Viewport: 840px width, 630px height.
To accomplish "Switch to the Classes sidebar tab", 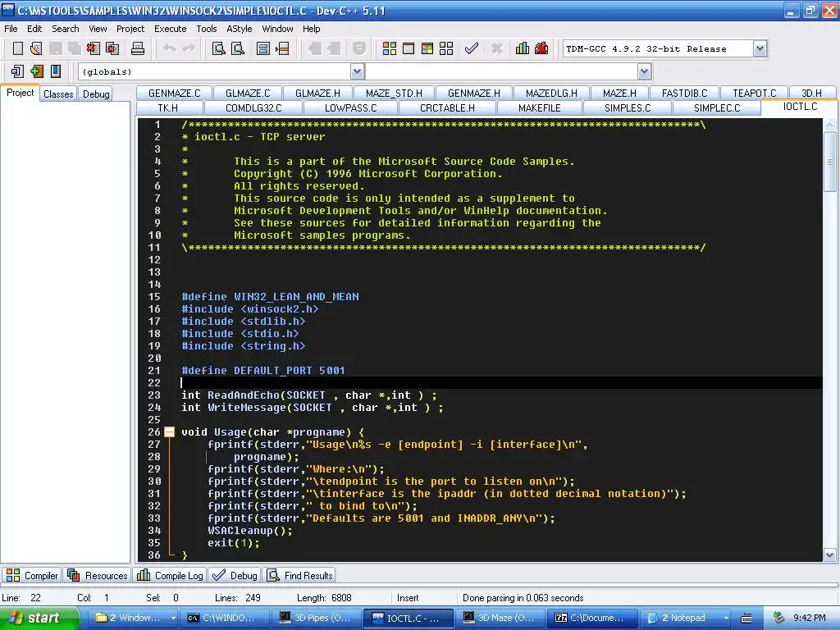I will tap(58, 94).
